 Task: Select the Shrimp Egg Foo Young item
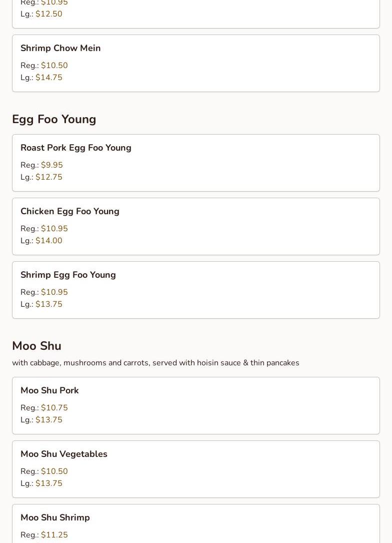pos(68,275)
